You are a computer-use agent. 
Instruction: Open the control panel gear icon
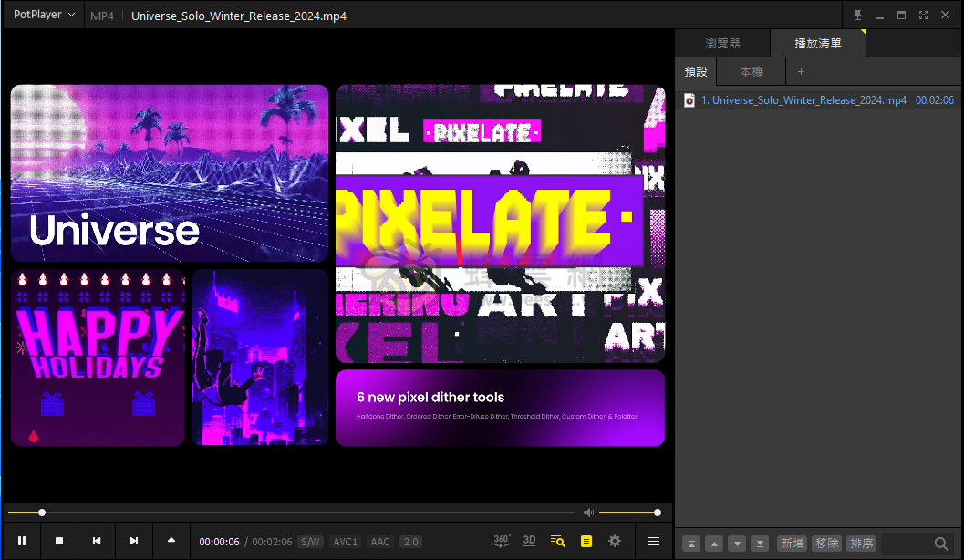[615, 541]
